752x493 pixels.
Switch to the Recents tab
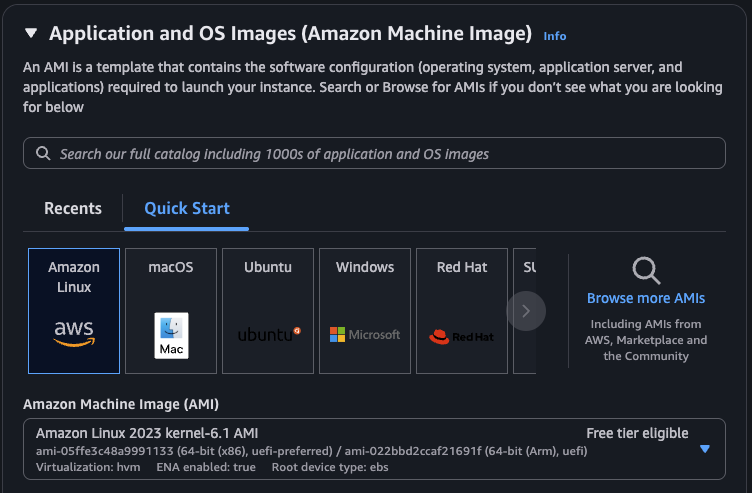[73, 208]
